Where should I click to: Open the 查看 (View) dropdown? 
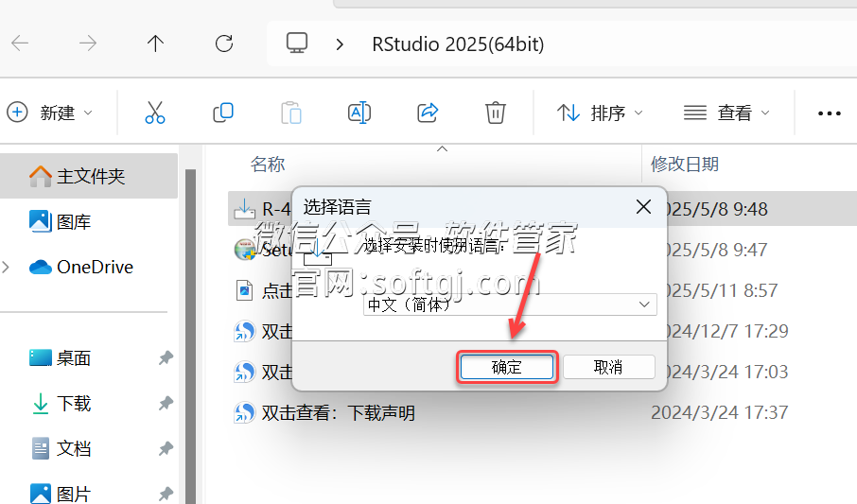(x=726, y=113)
